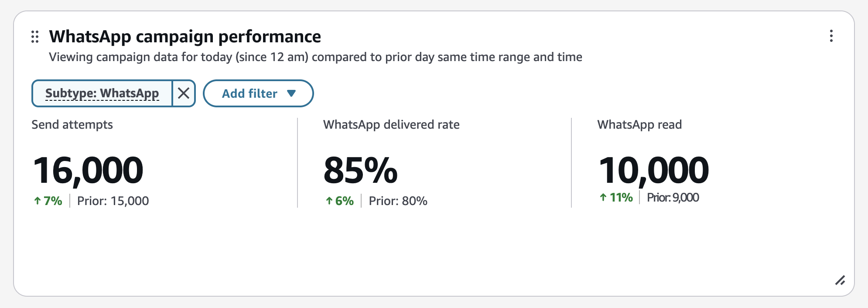868x308 pixels.
Task: Click the WhatsApp campaign performance title
Action: [x=185, y=37]
